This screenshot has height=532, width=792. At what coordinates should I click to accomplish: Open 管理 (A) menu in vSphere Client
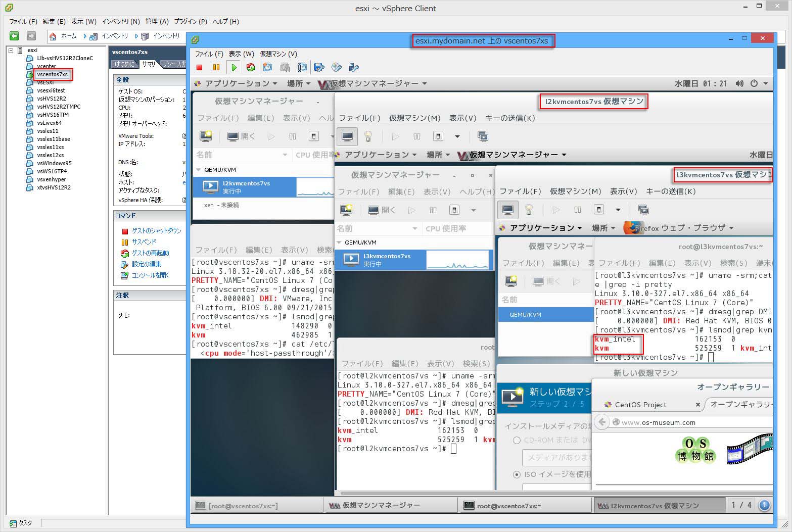coord(157,22)
